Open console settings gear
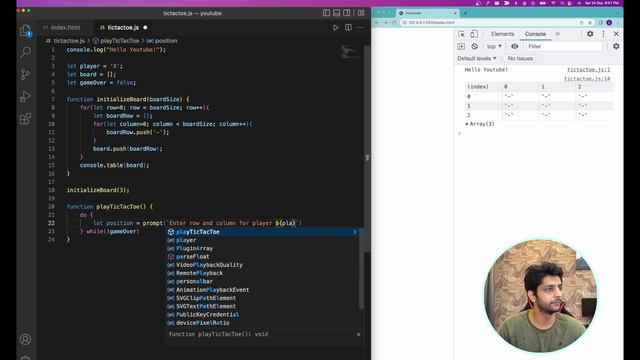Image resolution: width=640 pixels, height=360 pixels. 616,47
